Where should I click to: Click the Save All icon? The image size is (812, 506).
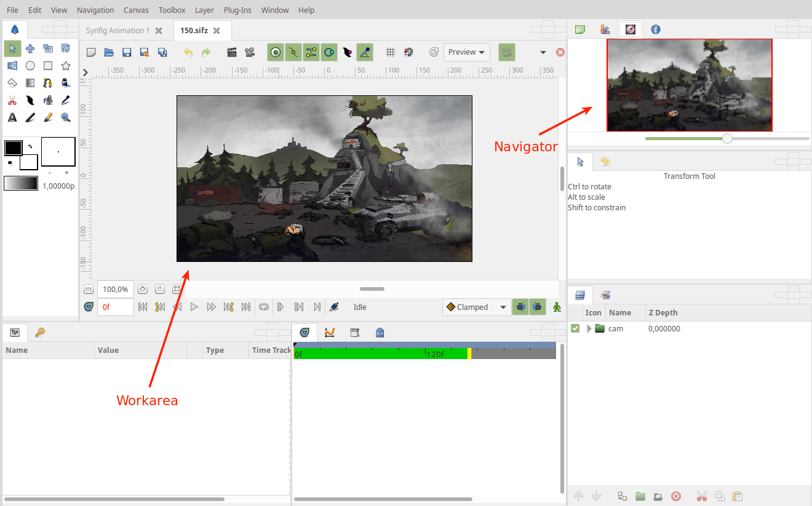click(x=162, y=52)
